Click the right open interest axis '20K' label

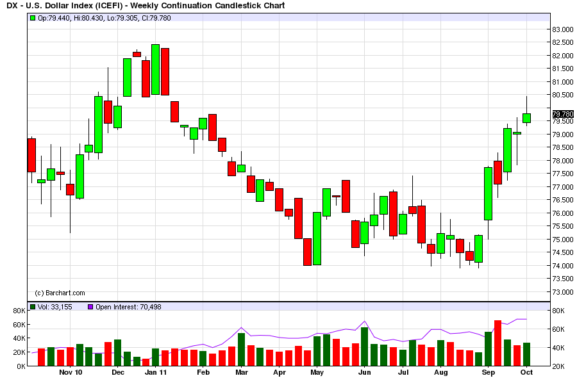click(558, 366)
